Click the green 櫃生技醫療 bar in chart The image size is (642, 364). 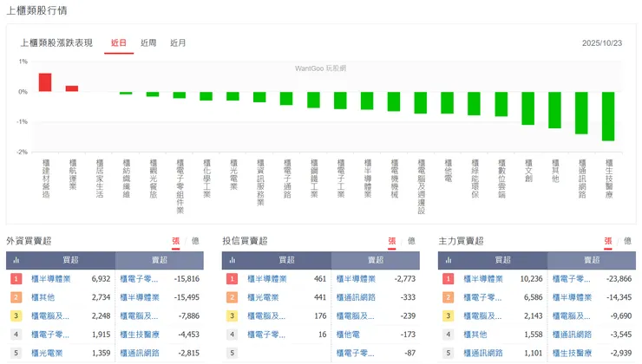608,116
